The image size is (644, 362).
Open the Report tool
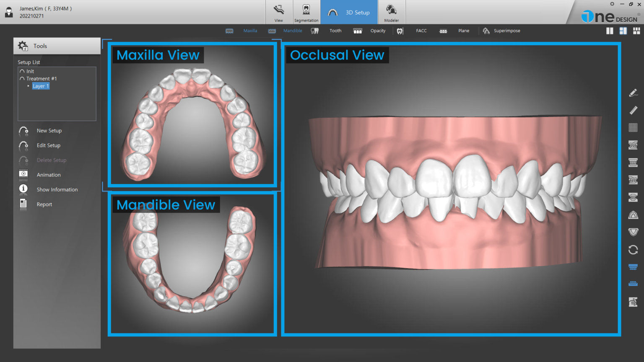(44, 204)
